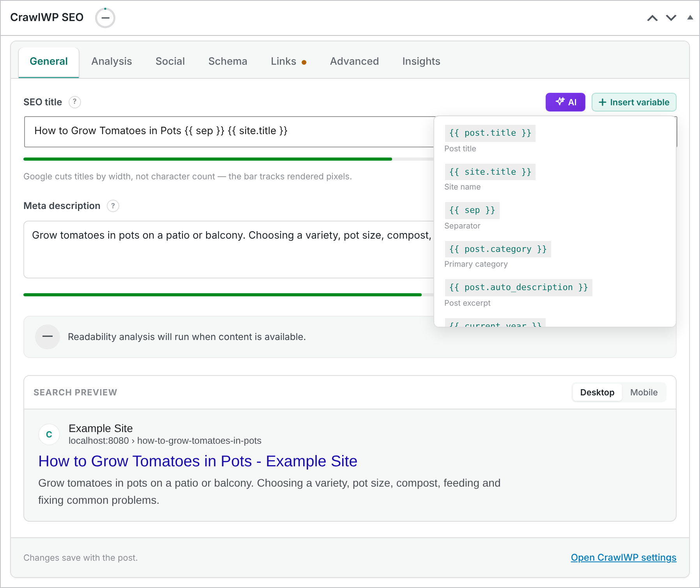Insert the {{ sep }} separator variable
700x588 pixels.
pyautogui.click(x=472, y=211)
